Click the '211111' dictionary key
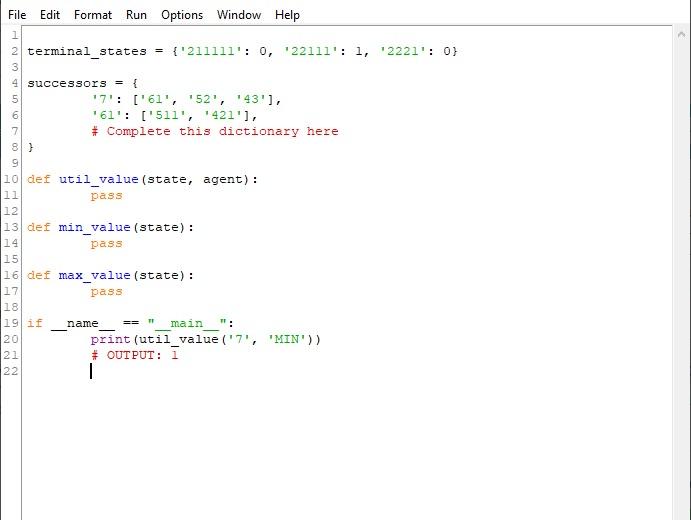691x520 pixels. [x=211, y=51]
